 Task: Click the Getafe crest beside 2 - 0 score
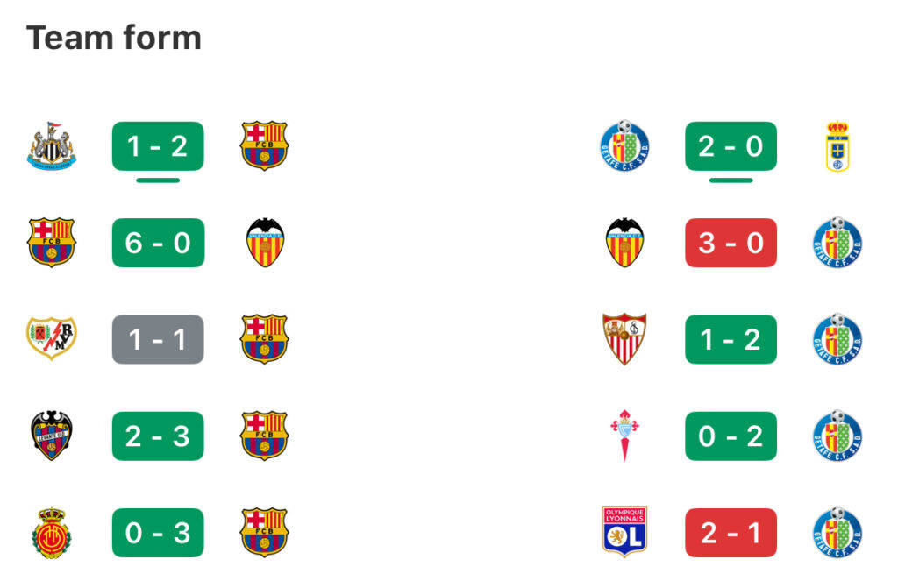tap(624, 146)
